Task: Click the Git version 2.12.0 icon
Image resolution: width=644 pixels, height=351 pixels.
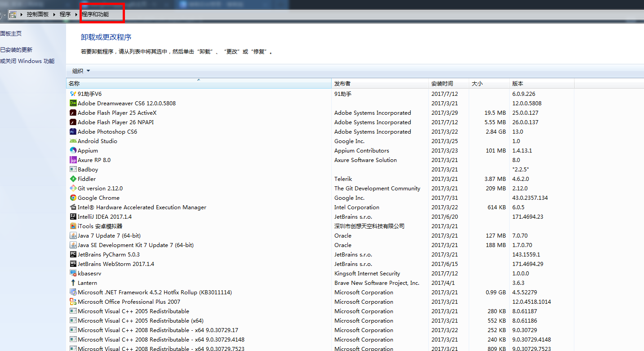Action: tap(73, 188)
